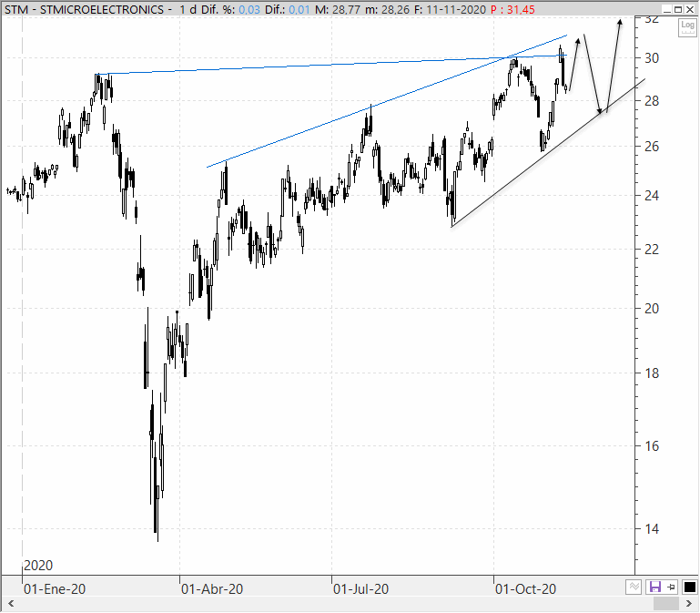Image resolution: width=700 pixels, height=613 pixels.
Task: Click the Dif.: 0,01 value
Action: (x=287, y=9)
